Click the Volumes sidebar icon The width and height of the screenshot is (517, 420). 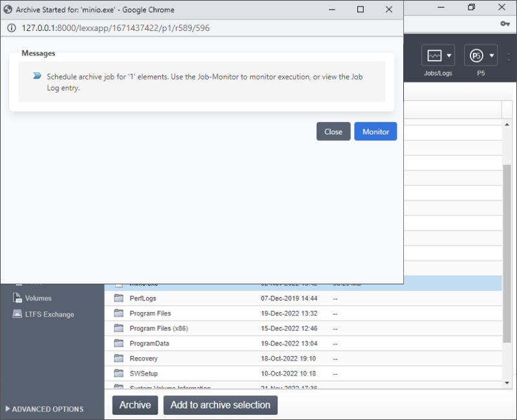point(17,298)
